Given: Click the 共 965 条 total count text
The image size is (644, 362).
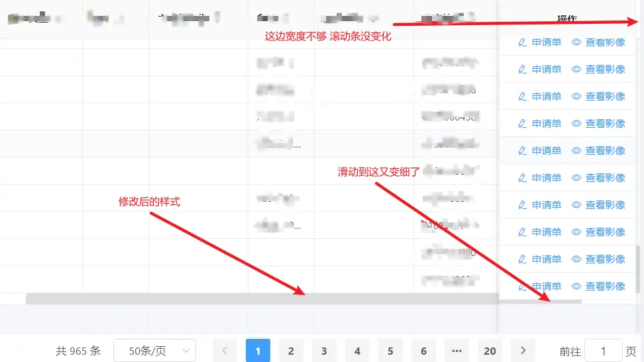Looking at the screenshot, I should (78, 351).
